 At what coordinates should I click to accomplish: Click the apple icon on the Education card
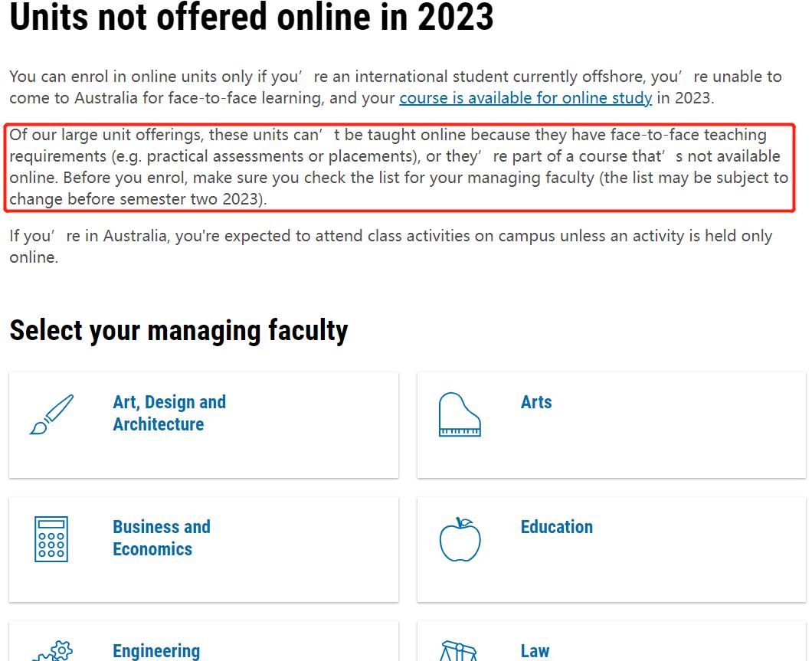click(x=460, y=538)
